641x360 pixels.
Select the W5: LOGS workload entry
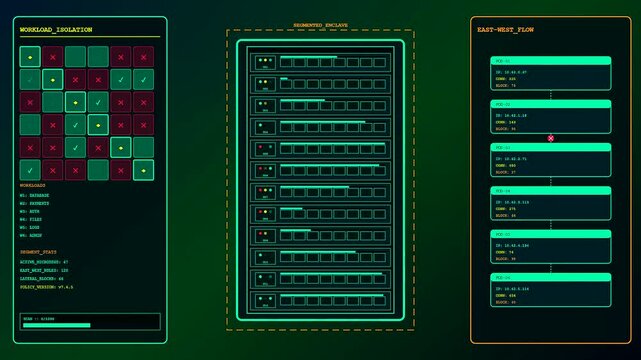click(29, 228)
